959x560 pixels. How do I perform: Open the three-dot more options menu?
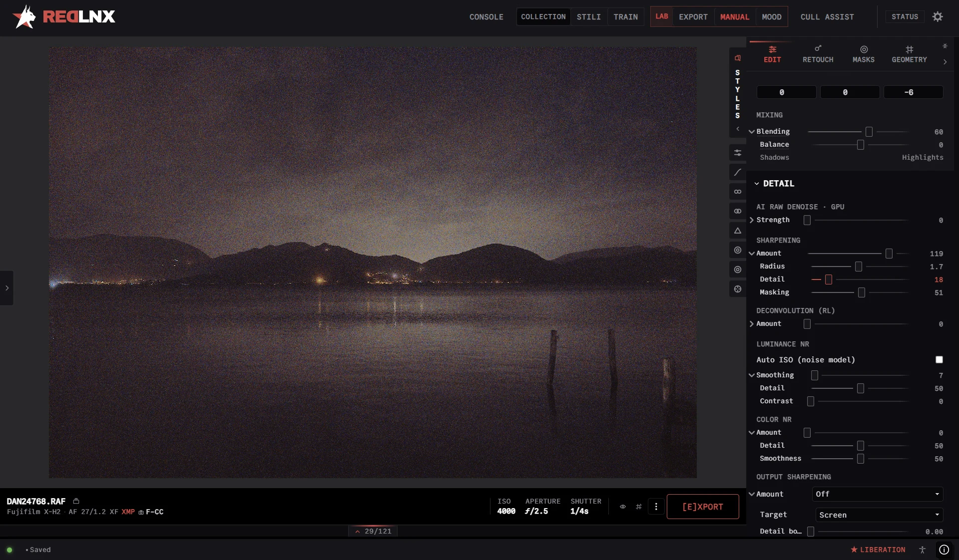pos(656,507)
